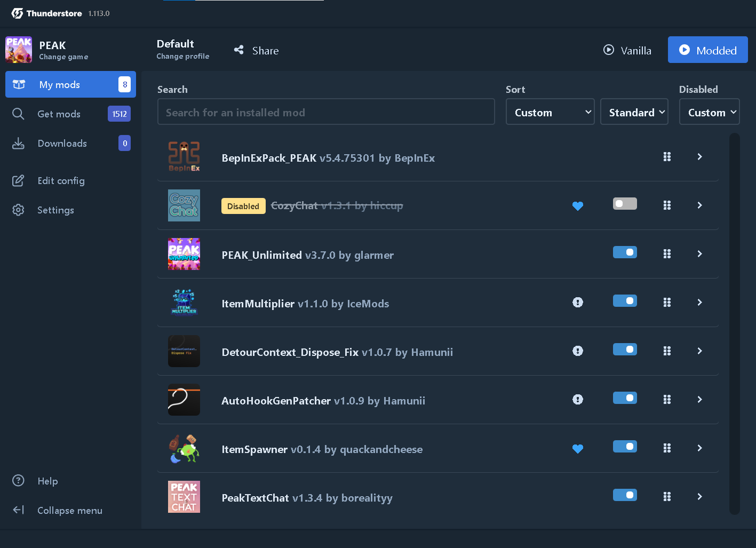Viewport: 756px width, 548px height.
Task: Click the mod list vertical scrollbar
Action: (x=735, y=324)
